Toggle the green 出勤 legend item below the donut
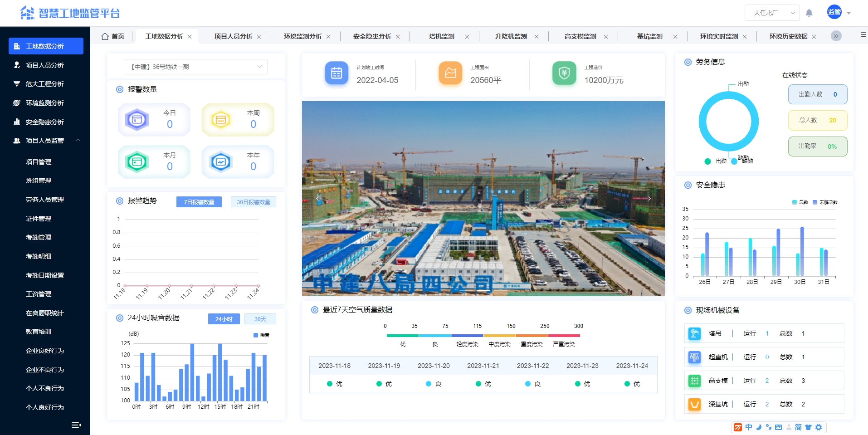Image resolution: width=868 pixels, height=435 pixels. point(716,161)
